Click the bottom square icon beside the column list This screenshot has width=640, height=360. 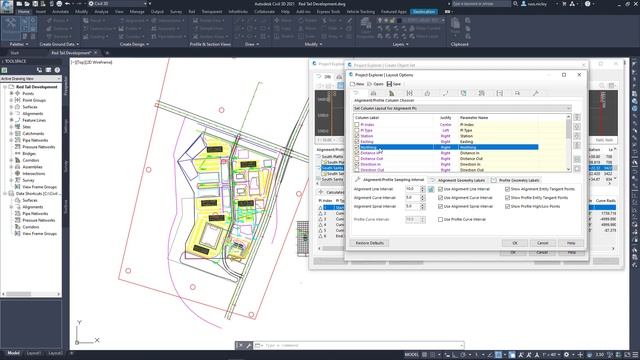click(577, 168)
